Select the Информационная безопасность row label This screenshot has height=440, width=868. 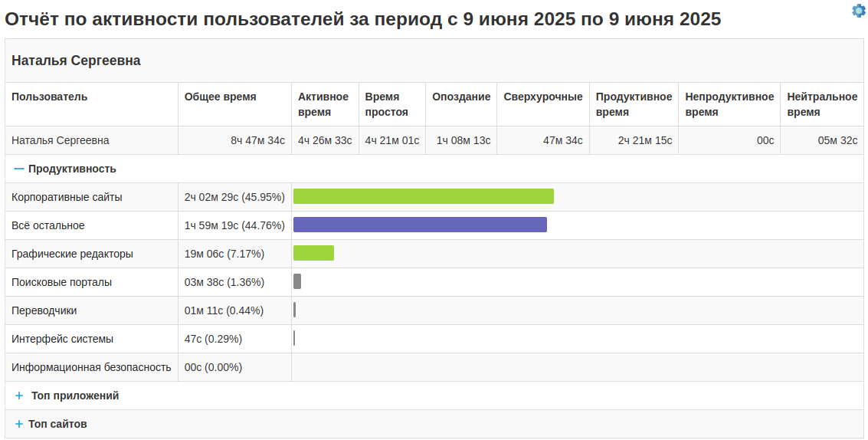pos(91,367)
